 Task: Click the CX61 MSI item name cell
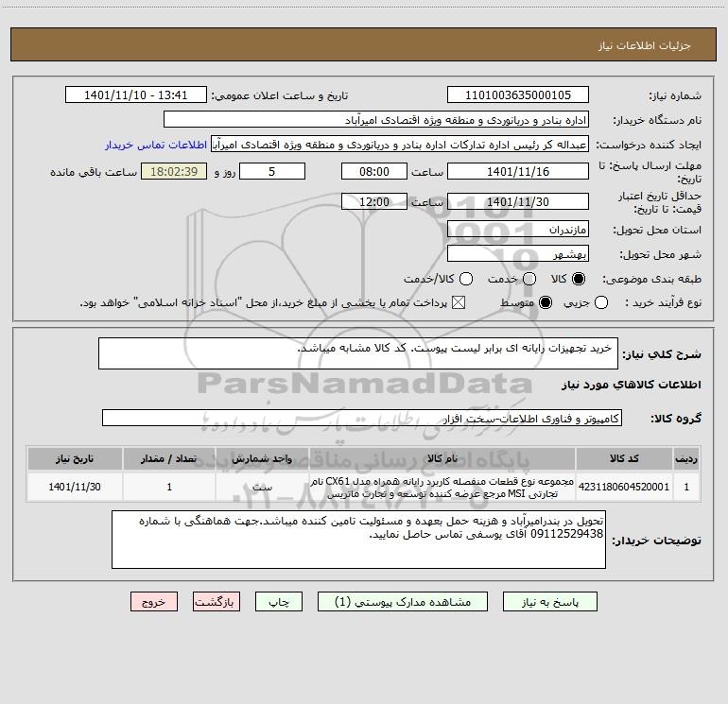point(442,488)
